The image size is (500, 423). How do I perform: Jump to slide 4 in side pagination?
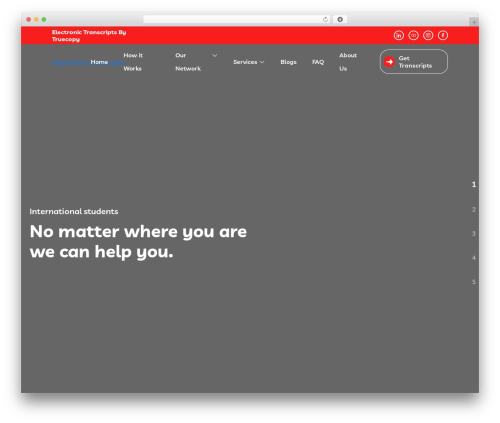pyautogui.click(x=474, y=258)
